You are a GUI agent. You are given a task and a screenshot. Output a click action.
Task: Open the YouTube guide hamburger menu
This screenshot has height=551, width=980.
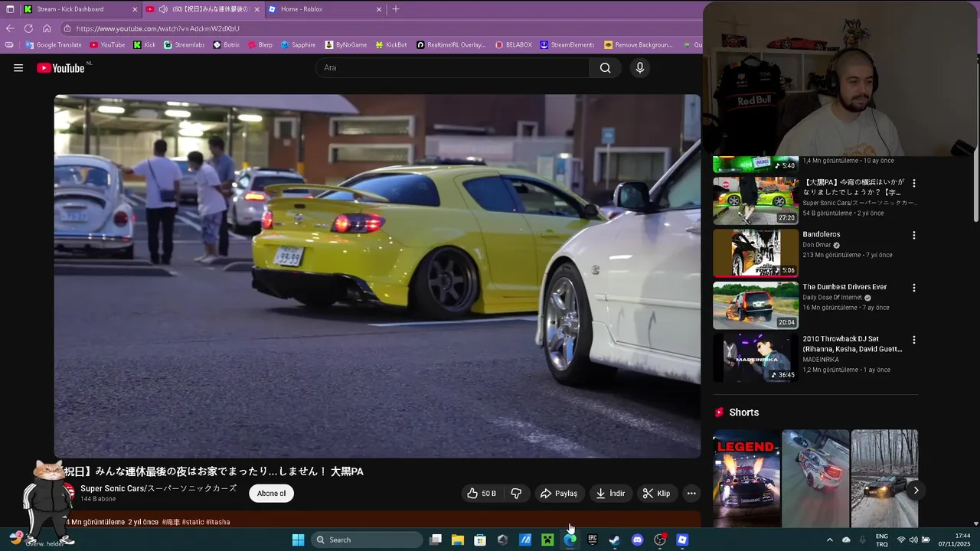coord(18,68)
